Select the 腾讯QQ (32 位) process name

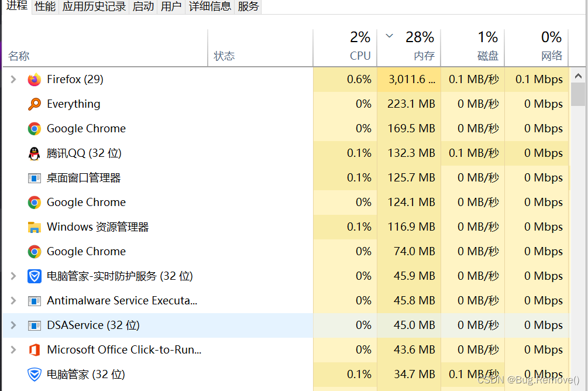tap(84, 153)
